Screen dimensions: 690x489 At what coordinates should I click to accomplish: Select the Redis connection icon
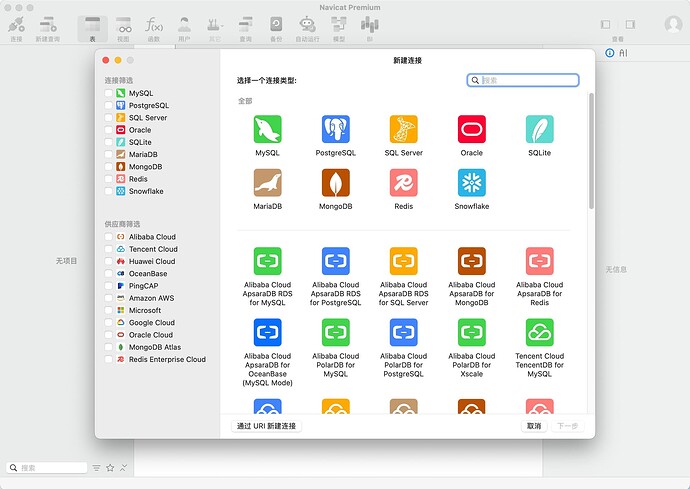click(x=404, y=183)
